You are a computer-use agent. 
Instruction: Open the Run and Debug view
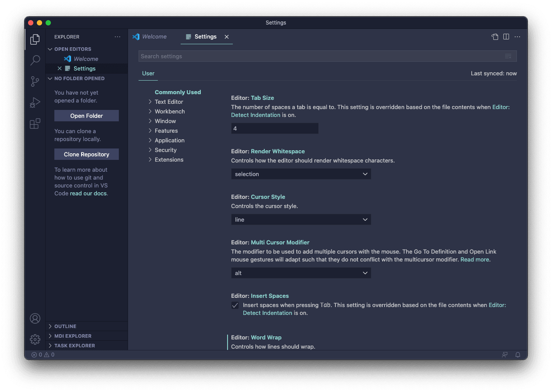(x=35, y=102)
